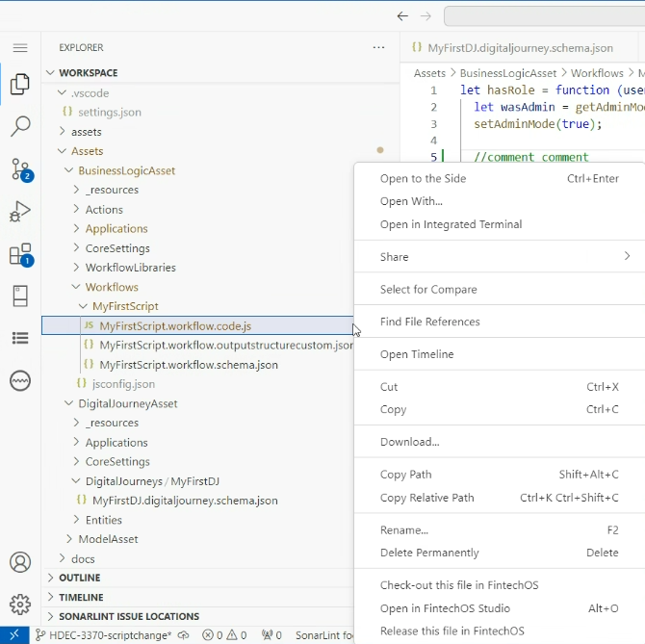The width and height of the screenshot is (645, 644).
Task: Click 'Check-out this file in FintechOS'
Action: 459,585
